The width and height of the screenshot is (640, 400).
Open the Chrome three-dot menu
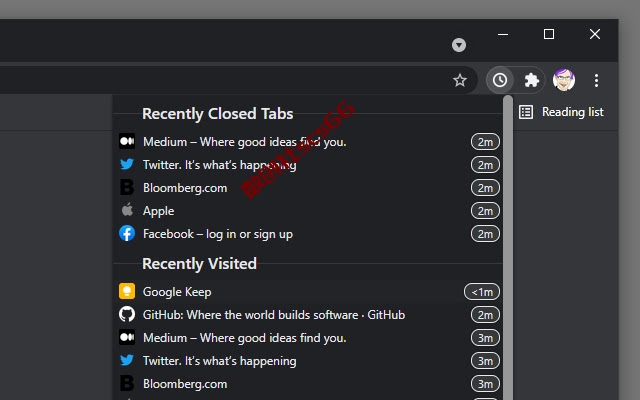(596, 80)
